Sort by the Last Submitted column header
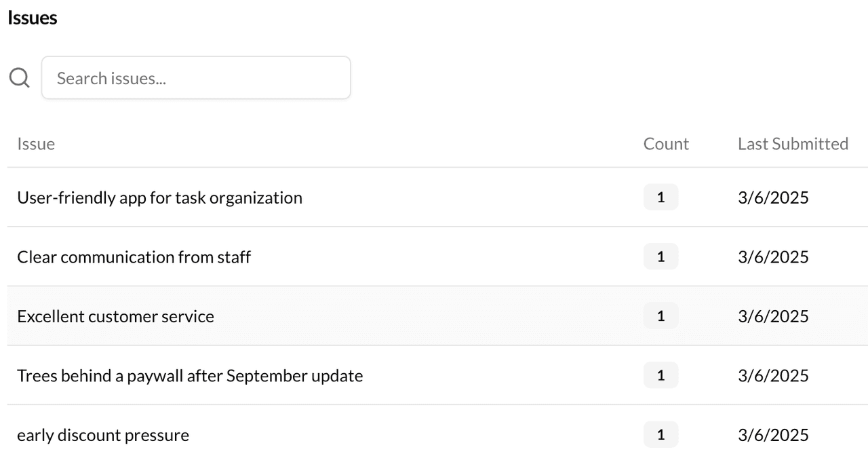 coord(793,143)
